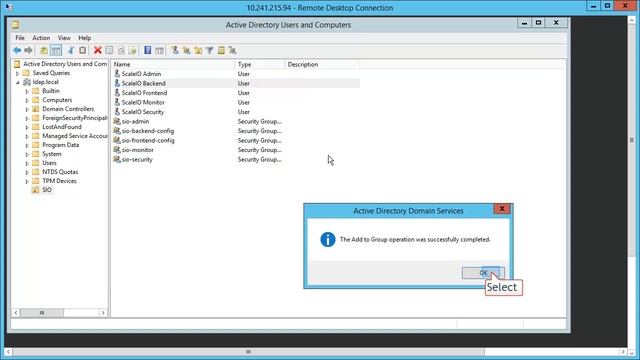
Task: Click the Cut scissors toolbar icon
Action: 71,50
